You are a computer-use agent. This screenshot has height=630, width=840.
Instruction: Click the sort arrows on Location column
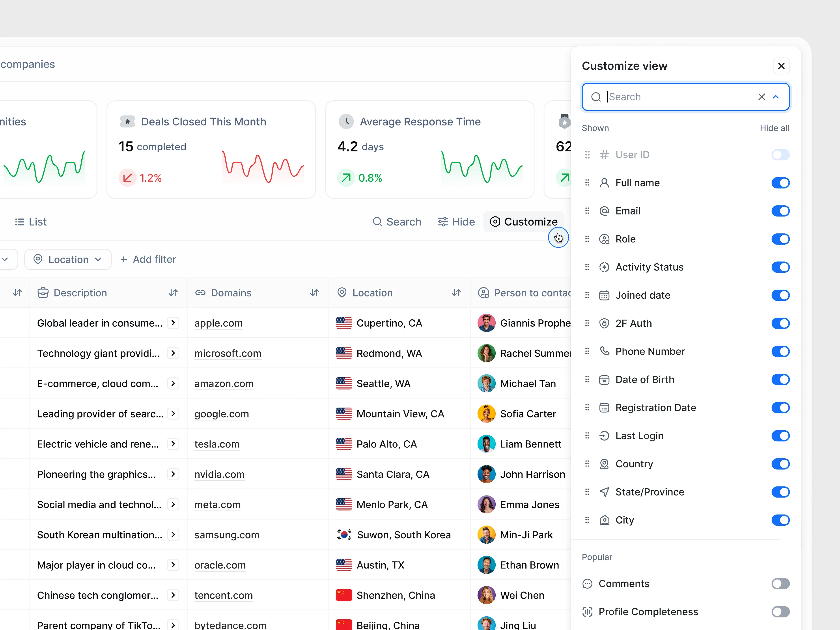[x=456, y=293]
